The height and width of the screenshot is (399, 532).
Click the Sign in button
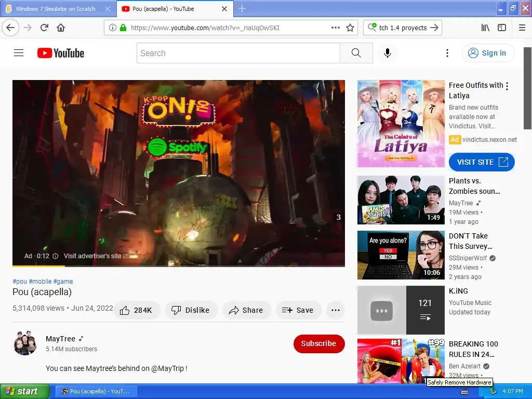coord(488,53)
